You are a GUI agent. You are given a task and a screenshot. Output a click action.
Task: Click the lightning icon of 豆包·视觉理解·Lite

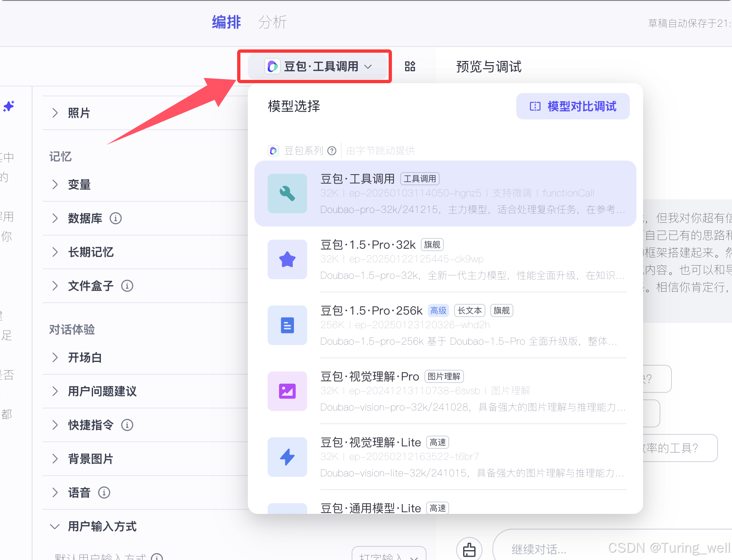(x=287, y=457)
